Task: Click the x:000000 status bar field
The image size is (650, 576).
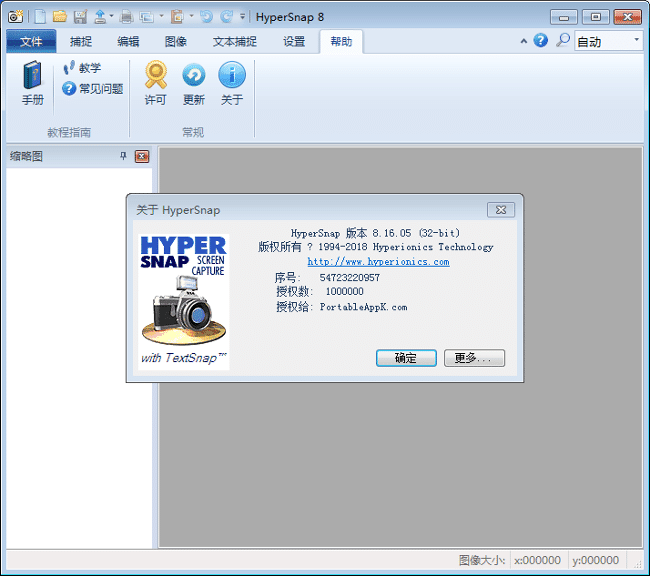Action: click(537, 560)
